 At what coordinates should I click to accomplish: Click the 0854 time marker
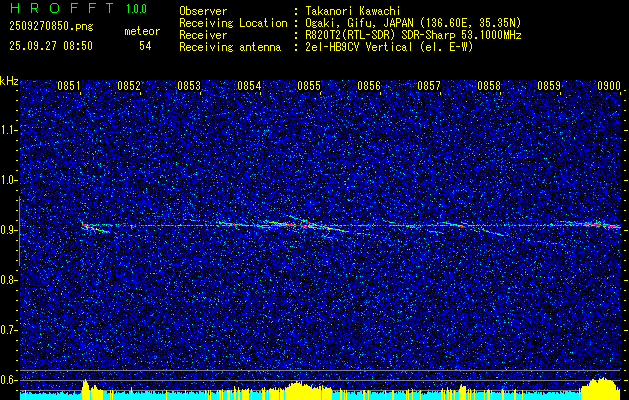point(249,86)
